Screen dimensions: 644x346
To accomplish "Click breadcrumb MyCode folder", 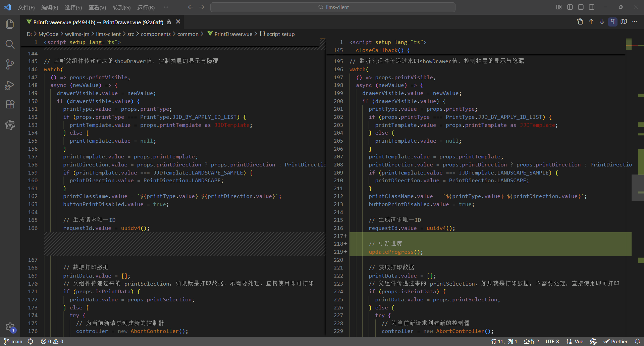I will click(48, 34).
